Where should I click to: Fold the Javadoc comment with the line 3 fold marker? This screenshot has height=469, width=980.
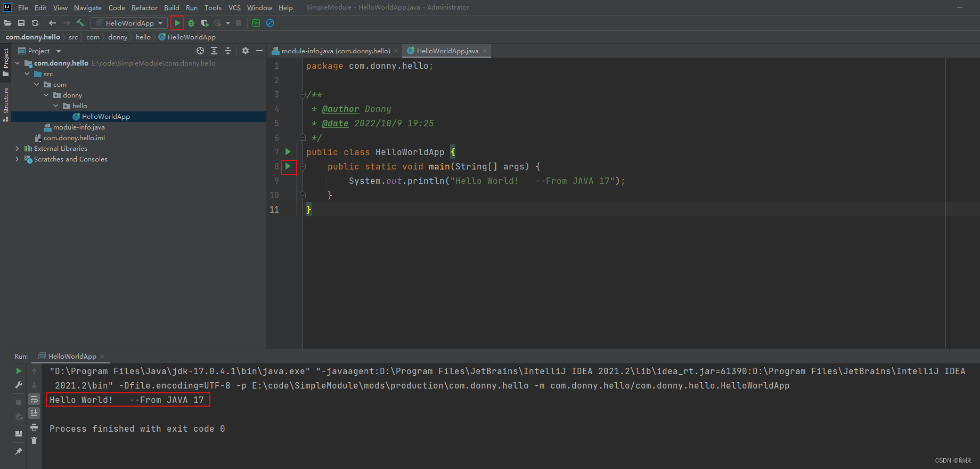303,94
